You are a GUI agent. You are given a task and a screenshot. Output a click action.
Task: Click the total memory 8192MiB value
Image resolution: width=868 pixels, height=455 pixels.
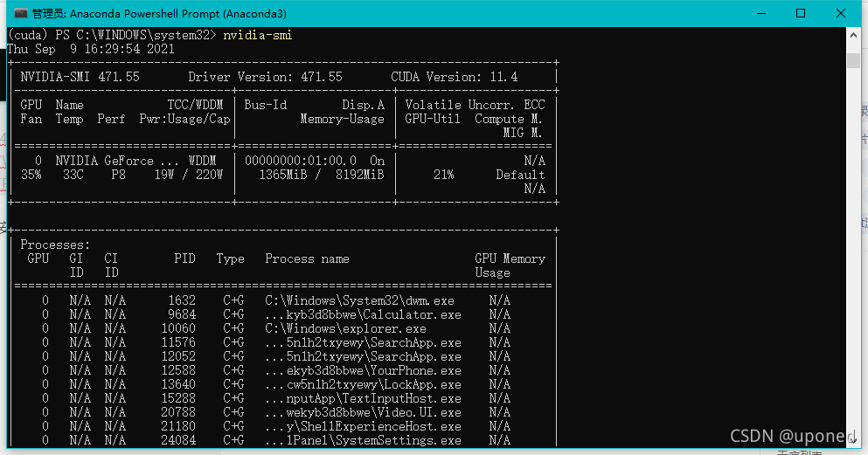[359, 175]
